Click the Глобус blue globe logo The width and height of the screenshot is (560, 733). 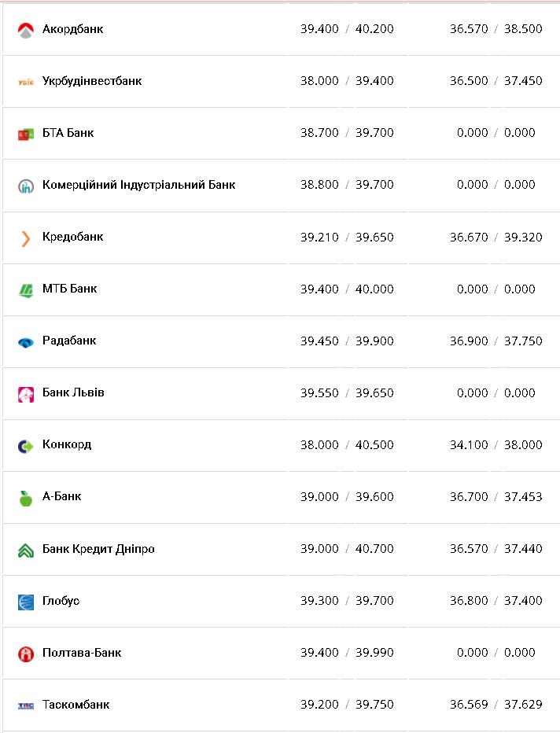[x=26, y=602]
